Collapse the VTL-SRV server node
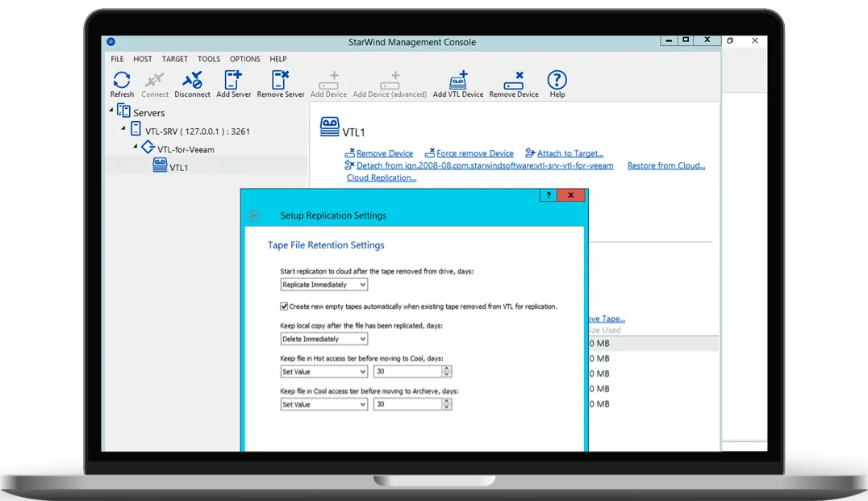 [x=123, y=128]
